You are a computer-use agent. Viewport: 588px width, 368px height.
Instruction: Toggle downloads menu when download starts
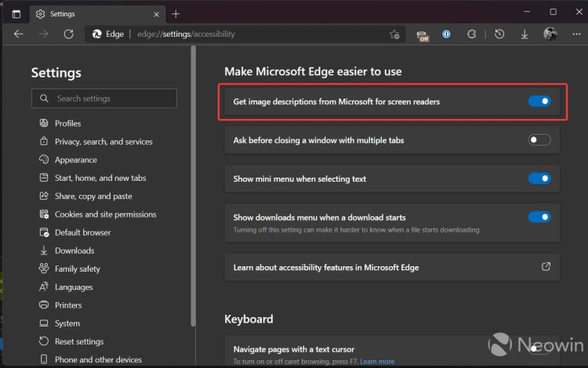coord(539,217)
